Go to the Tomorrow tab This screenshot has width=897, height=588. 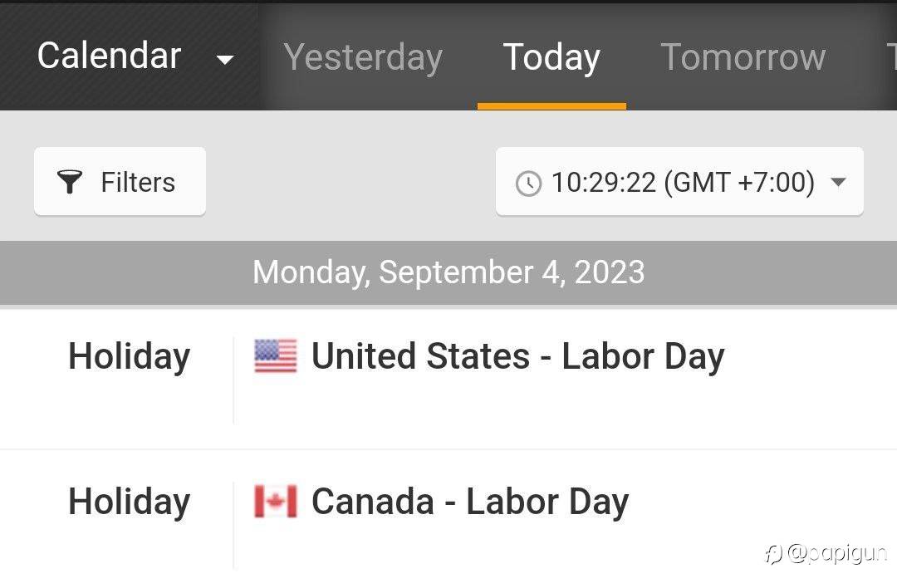pyautogui.click(x=743, y=57)
